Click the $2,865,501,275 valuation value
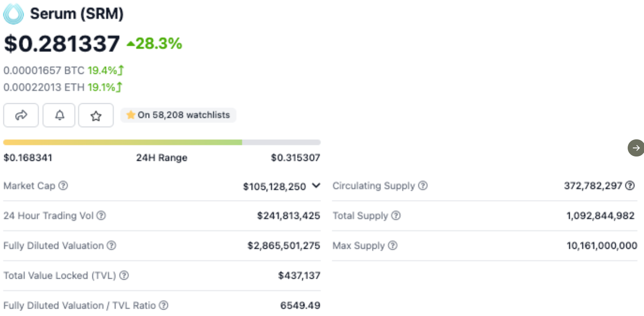Viewport: 644px width, 316px height. point(284,246)
